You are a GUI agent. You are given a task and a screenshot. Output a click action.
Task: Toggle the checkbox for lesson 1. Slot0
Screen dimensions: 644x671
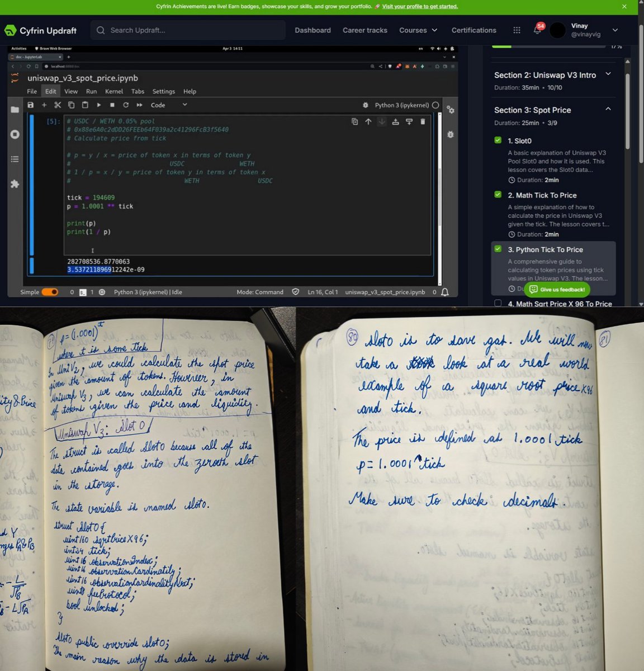click(x=498, y=140)
